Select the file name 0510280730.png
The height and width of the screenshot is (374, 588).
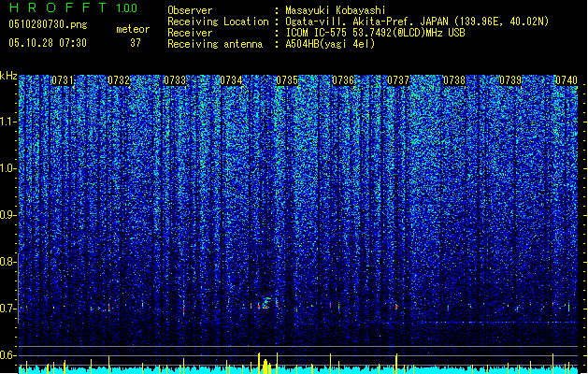pyautogui.click(x=48, y=24)
